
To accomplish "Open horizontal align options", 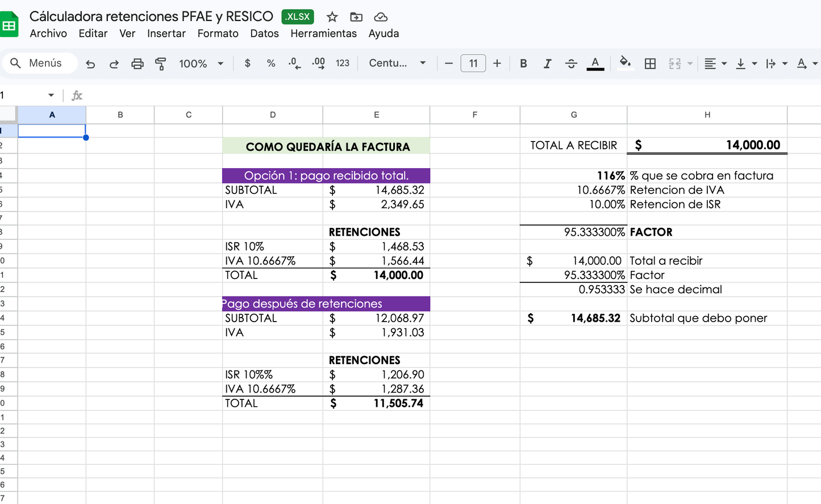I will point(715,64).
